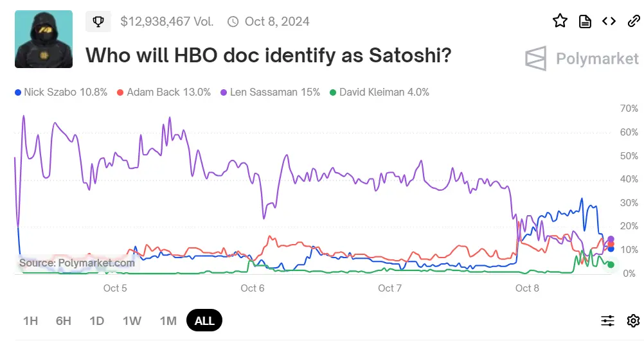
Task: Copy the market link icon
Action: click(x=632, y=21)
